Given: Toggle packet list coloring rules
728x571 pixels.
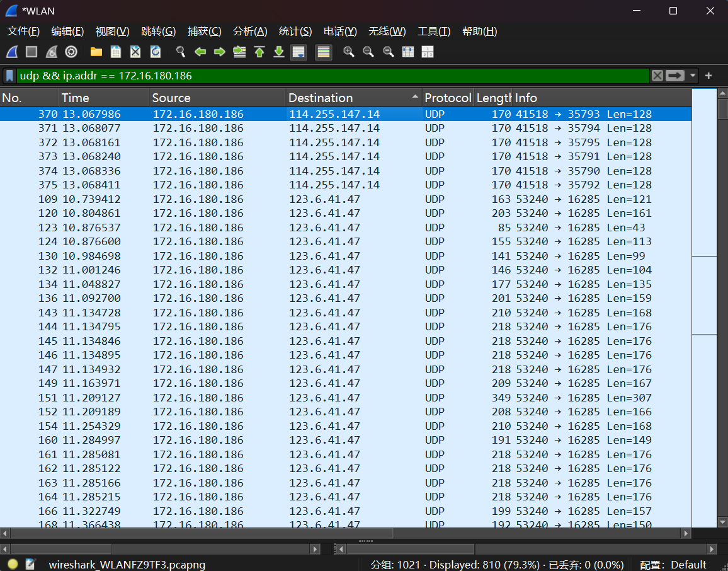Looking at the screenshot, I should tap(324, 52).
